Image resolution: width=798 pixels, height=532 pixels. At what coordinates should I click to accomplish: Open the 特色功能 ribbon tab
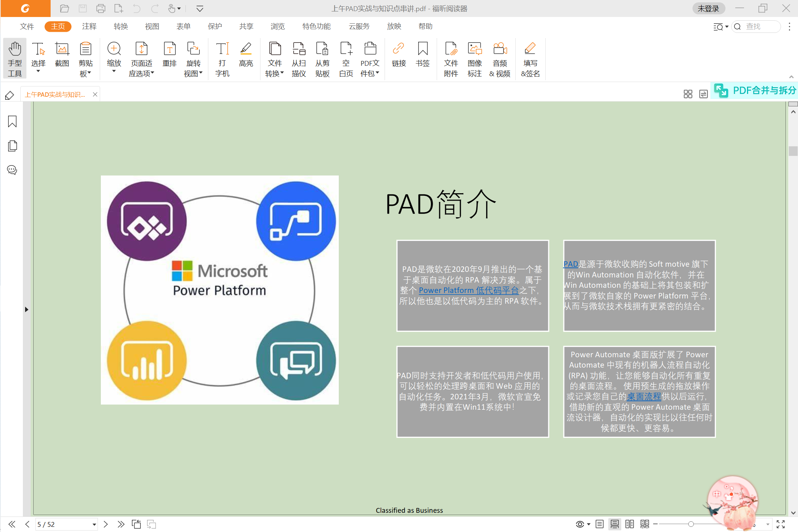click(317, 26)
